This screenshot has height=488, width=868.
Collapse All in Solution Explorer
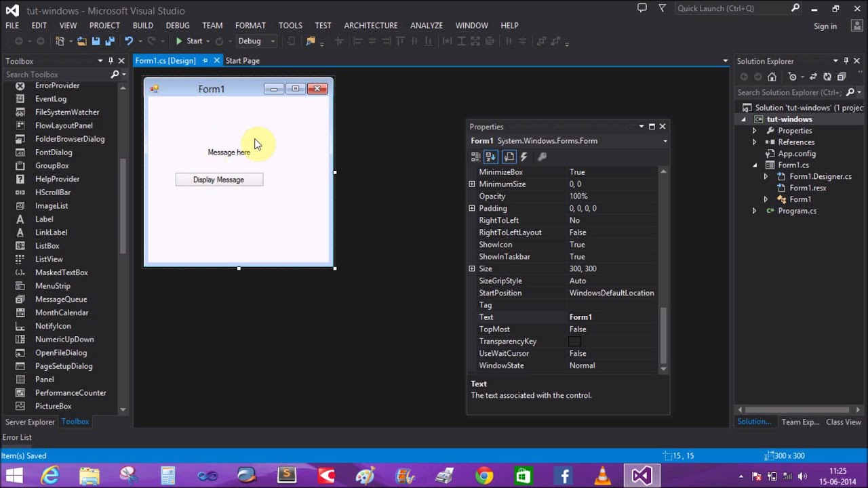click(x=842, y=77)
